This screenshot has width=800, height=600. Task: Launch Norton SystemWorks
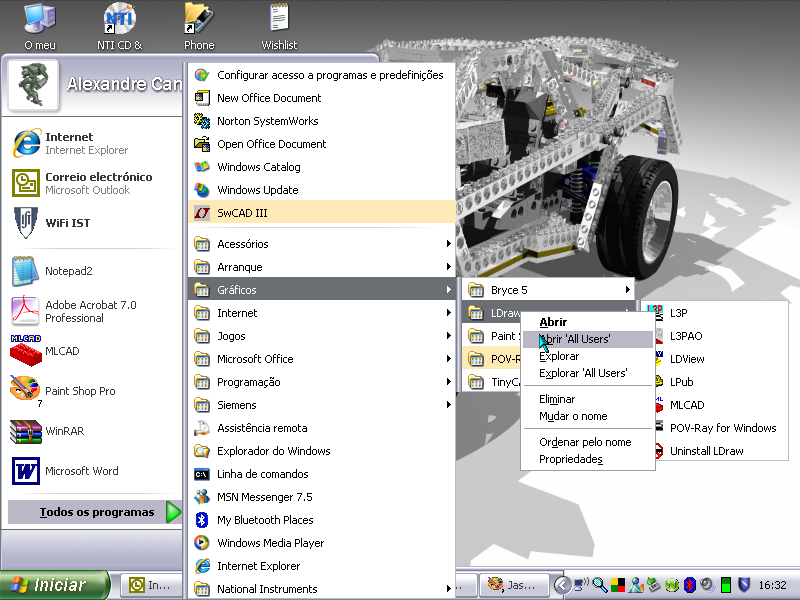(321, 121)
